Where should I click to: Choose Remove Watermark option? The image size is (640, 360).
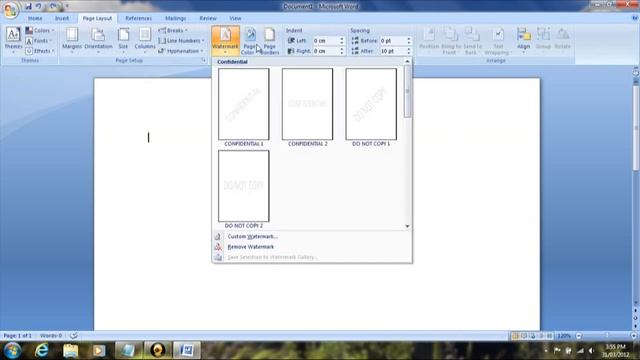coord(312,247)
